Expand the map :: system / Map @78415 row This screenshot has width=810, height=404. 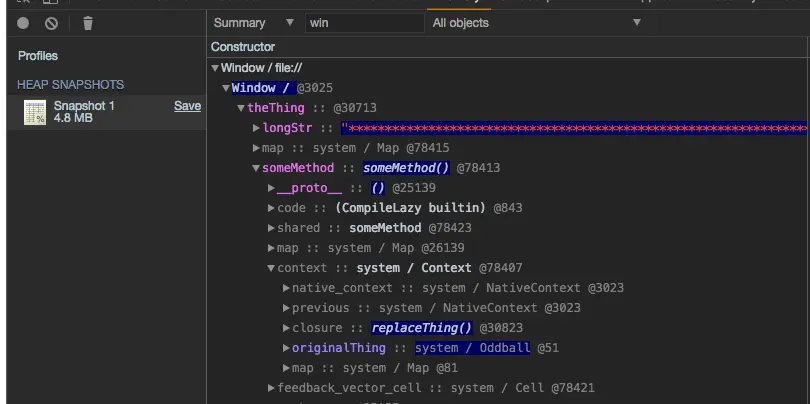pos(256,148)
